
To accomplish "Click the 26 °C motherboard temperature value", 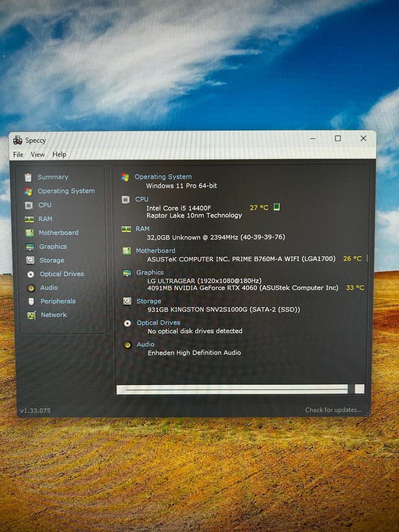I will (x=352, y=259).
